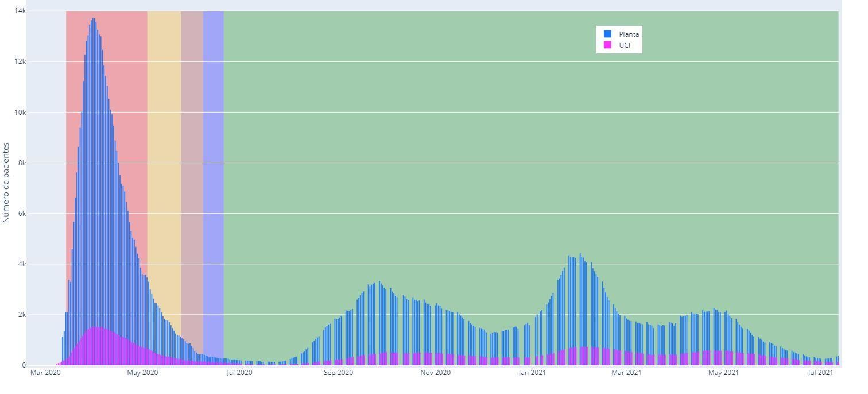Select the 'Jul 2020' x-axis label
Image resolution: width=868 pixels, height=394 pixels.
click(x=239, y=373)
